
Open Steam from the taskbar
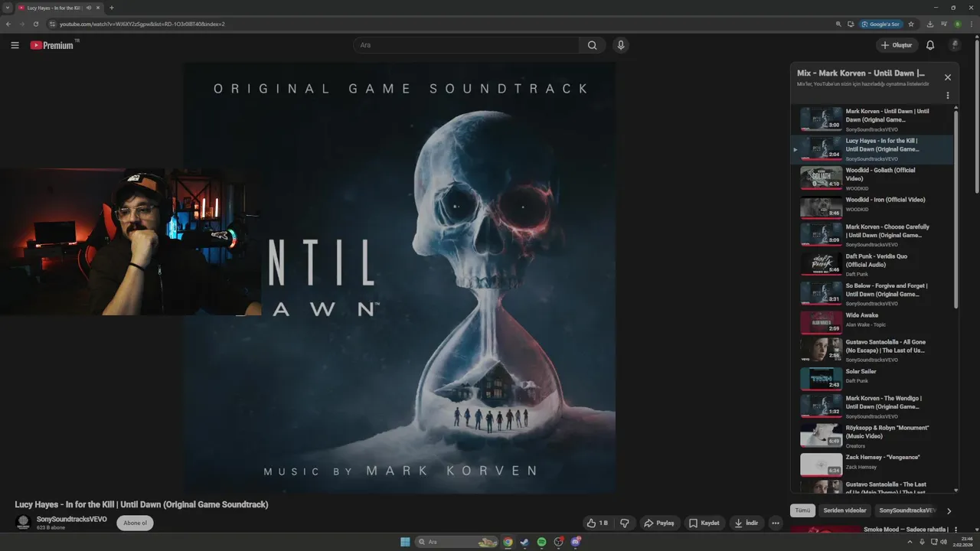524,542
